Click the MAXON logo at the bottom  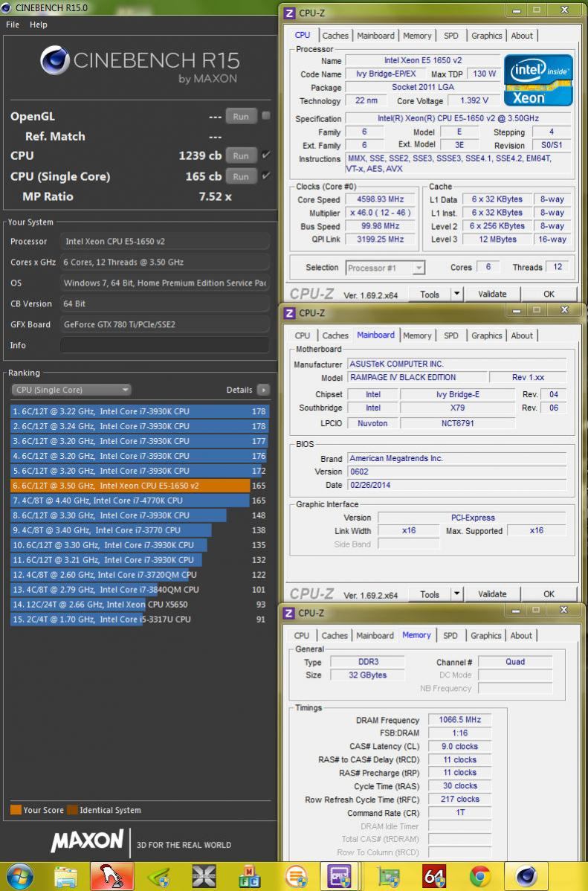pyautogui.click(x=87, y=840)
